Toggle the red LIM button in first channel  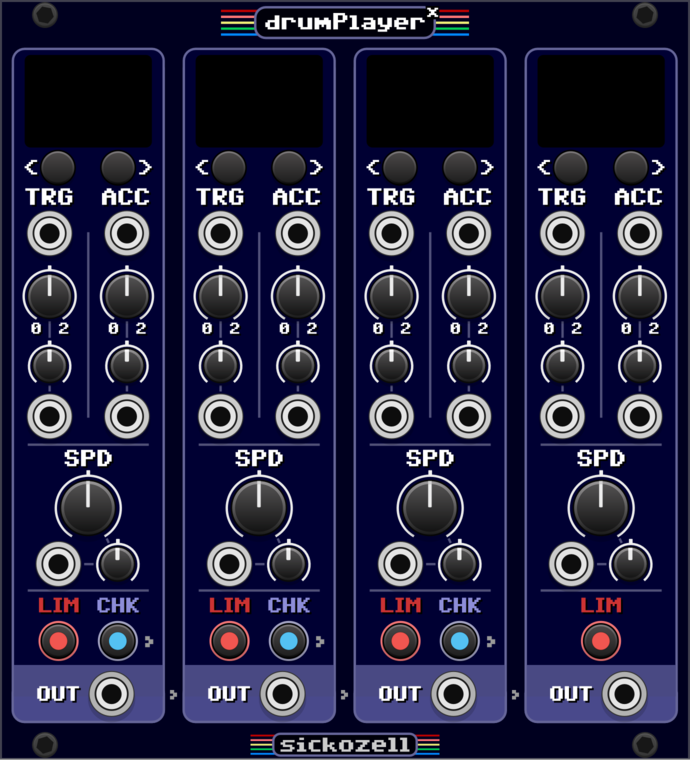(58, 641)
